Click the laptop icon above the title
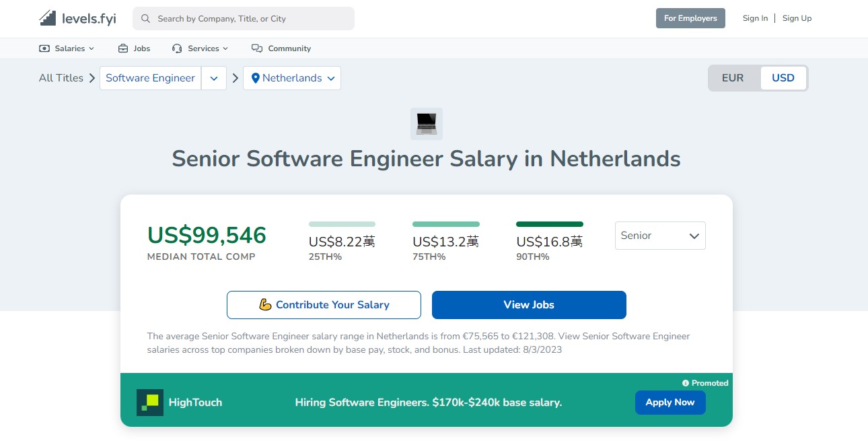The width and height of the screenshot is (868, 445). click(427, 124)
